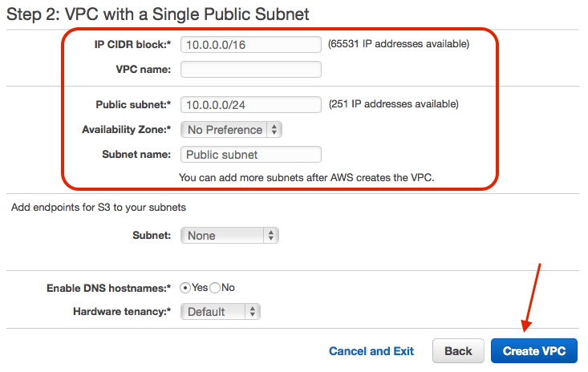Image resolution: width=588 pixels, height=372 pixels.
Task: Select Yes for Enable DNS hostnames
Action: point(186,288)
